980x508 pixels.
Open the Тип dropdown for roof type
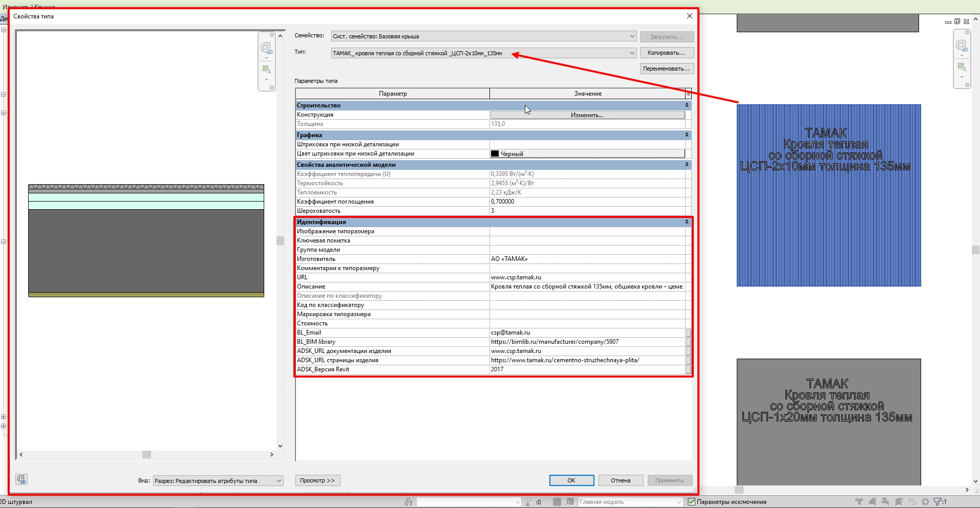coord(632,53)
